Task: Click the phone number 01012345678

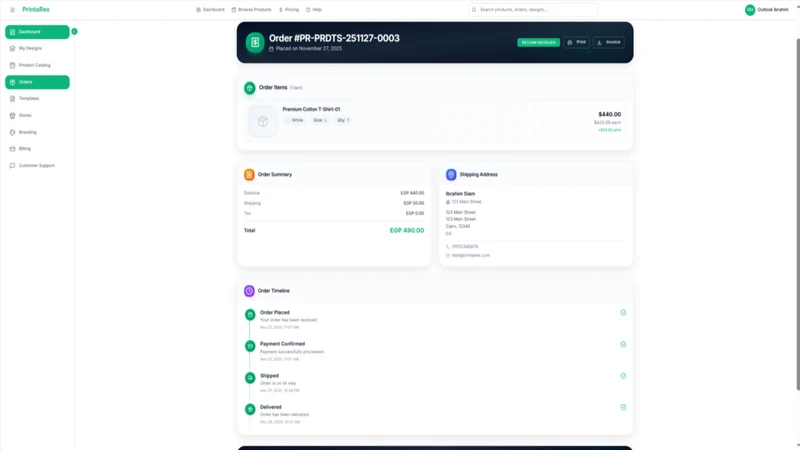Action: click(x=465, y=246)
